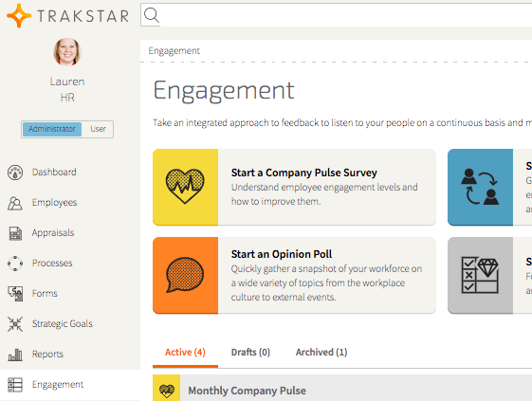Click the Dashboard gauge icon
This screenshot has height=401, width=532.
tap(15, 173)
